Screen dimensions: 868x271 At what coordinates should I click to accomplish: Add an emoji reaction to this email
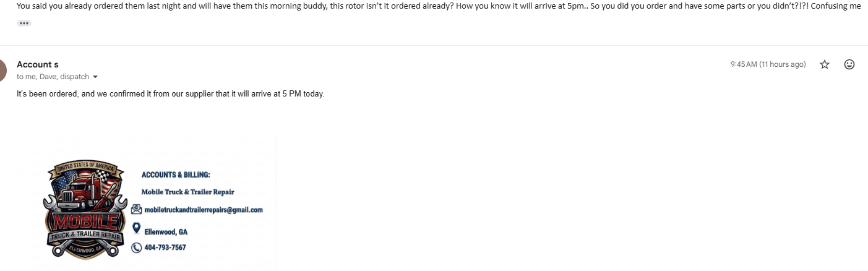(849, 64)
